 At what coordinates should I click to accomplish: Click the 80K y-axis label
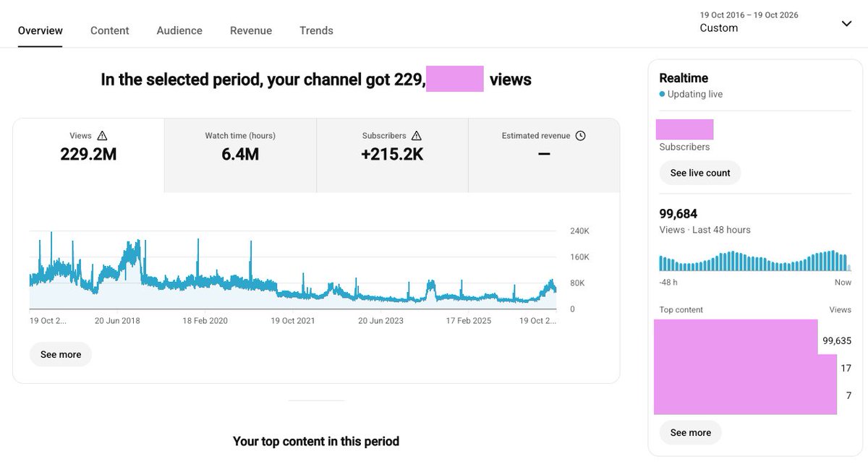tap(576, 283)
